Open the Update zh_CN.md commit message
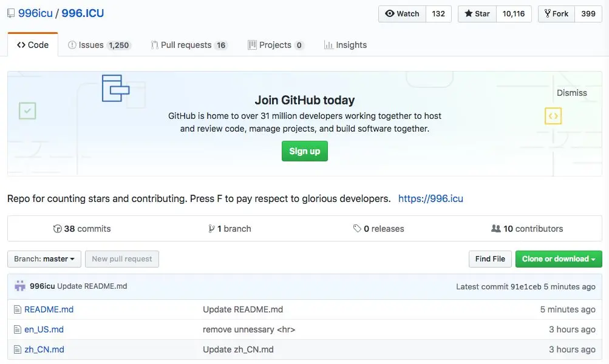Viewport: 609px width, 364px height. point(238,349)
